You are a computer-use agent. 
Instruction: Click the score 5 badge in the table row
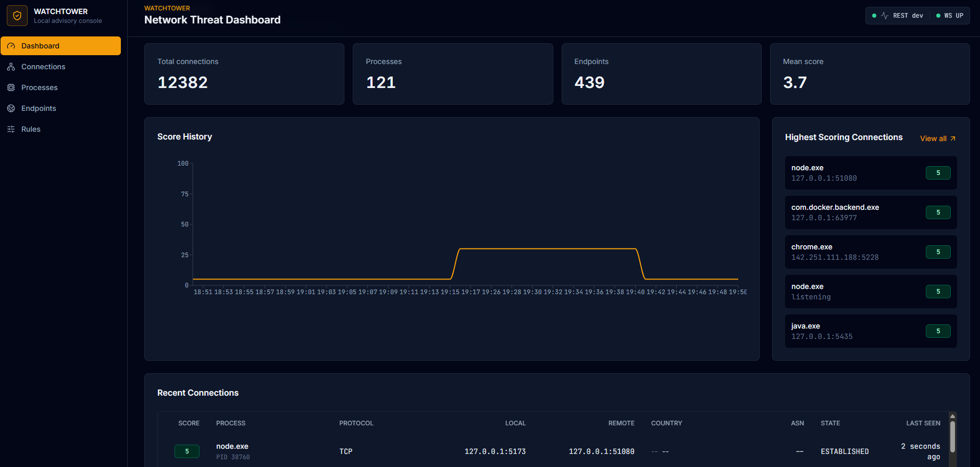click(x=187, y=451)
